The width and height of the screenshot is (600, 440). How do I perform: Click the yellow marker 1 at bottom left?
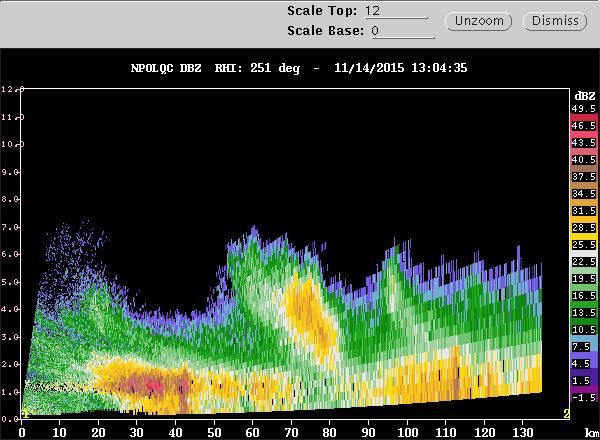click(25, 412)
